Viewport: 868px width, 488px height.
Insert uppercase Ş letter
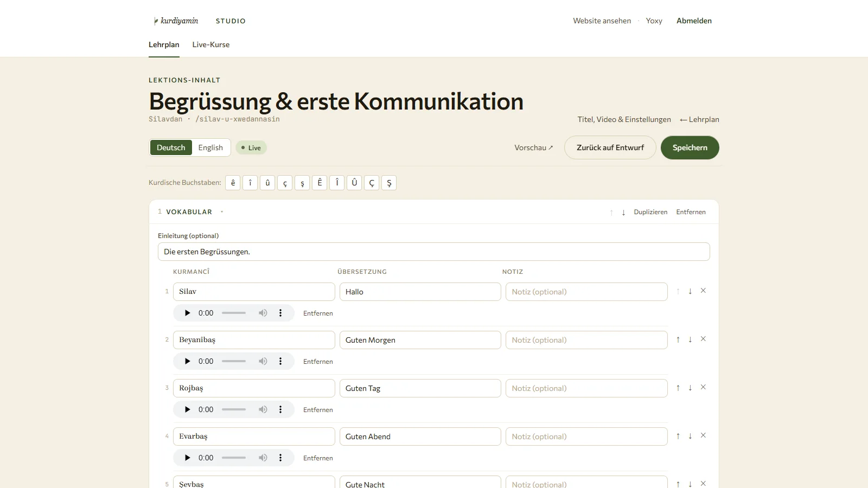point(389,183)
